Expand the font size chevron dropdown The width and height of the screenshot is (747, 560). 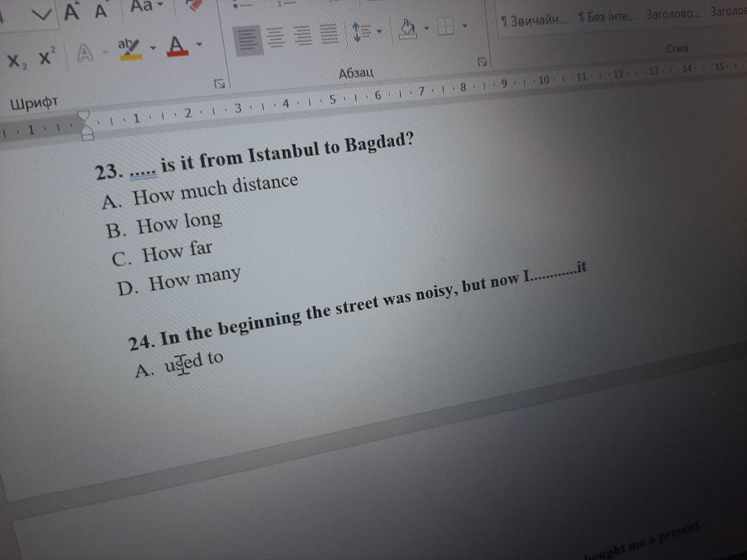pyautogui.click(x=41, y=14)
